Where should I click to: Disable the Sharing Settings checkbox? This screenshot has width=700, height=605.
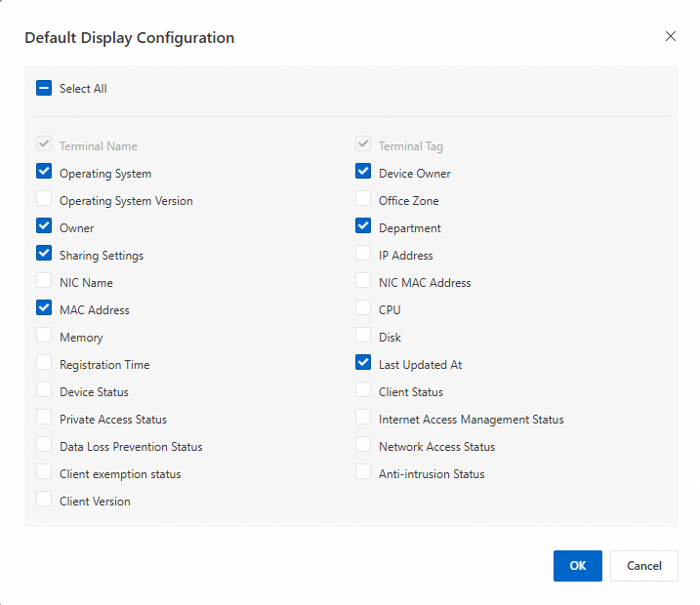click(44, 255)
